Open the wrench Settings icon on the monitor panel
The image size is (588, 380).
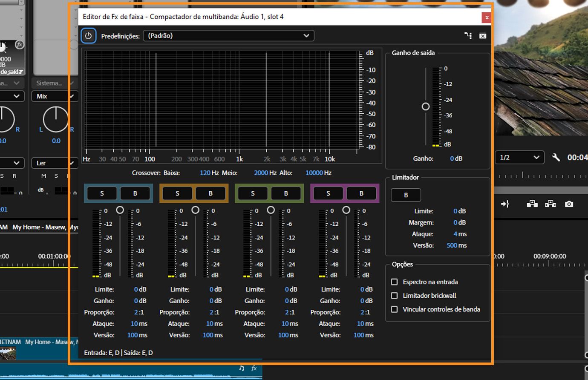(556, 157)
